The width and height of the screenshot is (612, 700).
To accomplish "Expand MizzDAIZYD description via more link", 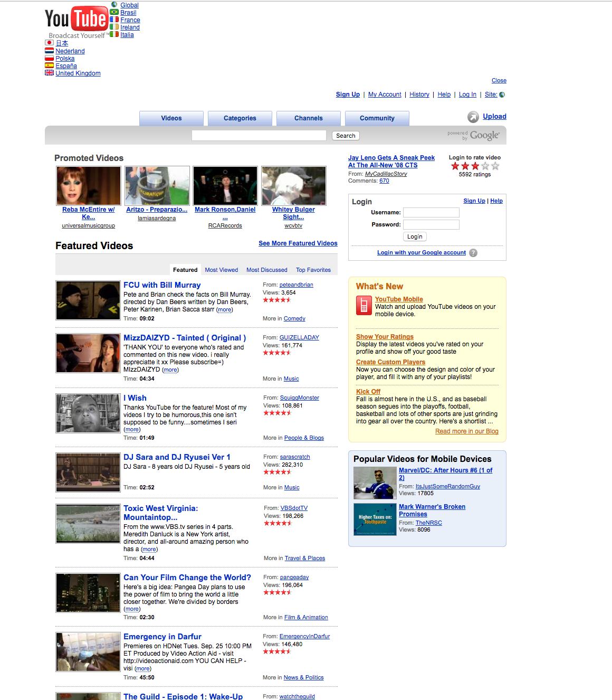I will 170,370.
